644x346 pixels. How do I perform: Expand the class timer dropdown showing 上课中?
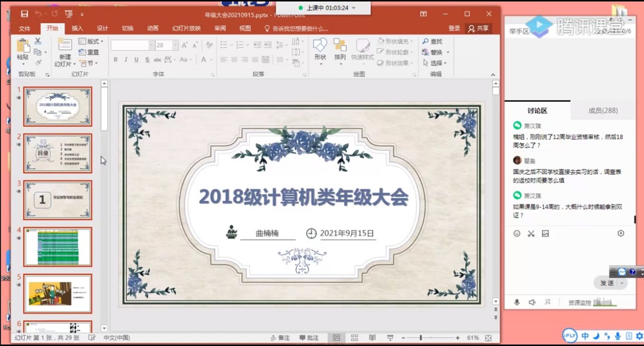pos(354,8)
